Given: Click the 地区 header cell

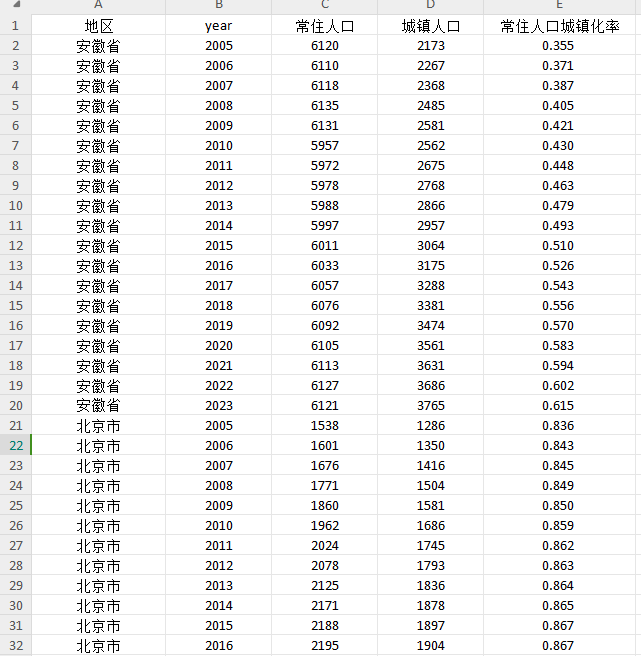Looking at the screenshot, I should (x=98, y=26).
